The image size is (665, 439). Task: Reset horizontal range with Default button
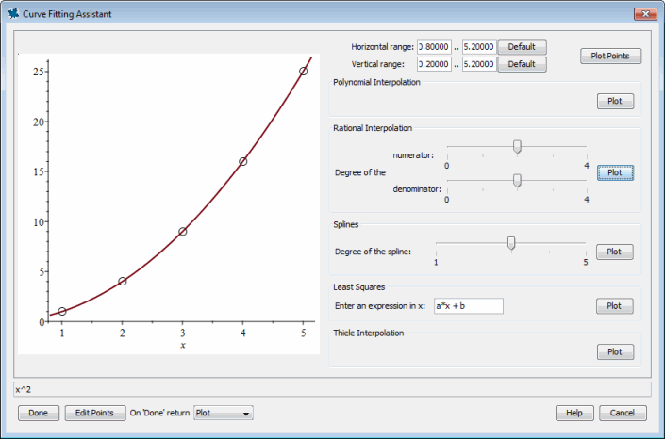click(521, 47)
